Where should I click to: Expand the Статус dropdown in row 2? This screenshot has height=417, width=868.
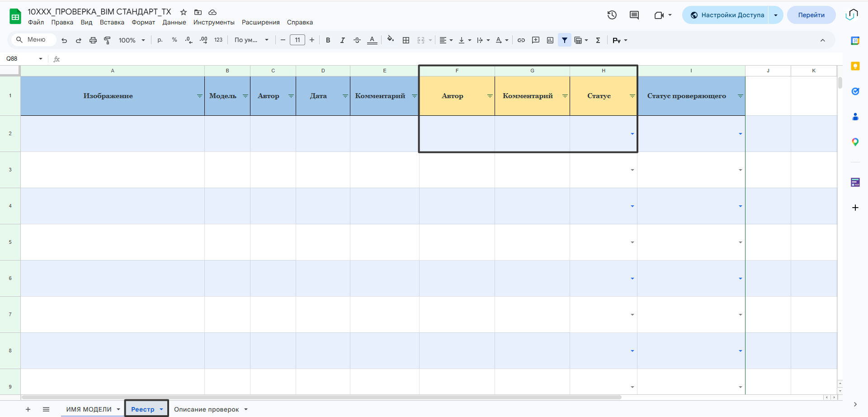[x=632, y=134]
